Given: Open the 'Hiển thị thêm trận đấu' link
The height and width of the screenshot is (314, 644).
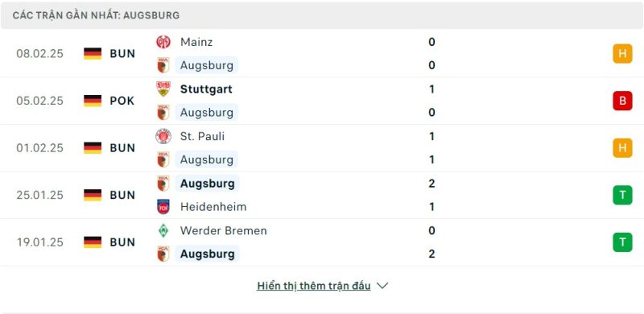Looking at the screenshot, I should point(314,286).
